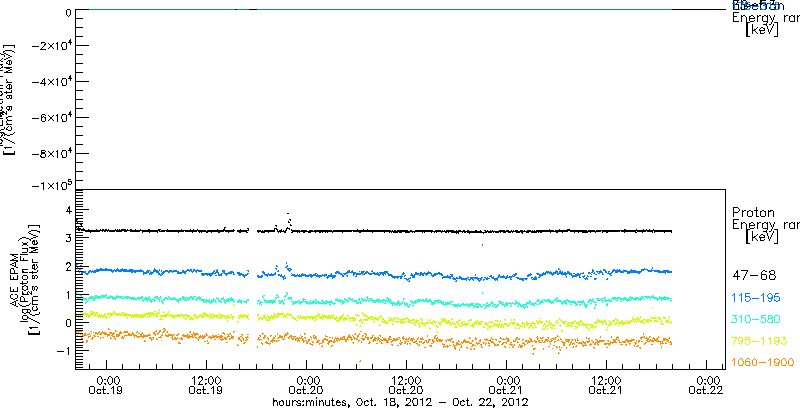Click the 47-68 keV legend label

point(754,276)
